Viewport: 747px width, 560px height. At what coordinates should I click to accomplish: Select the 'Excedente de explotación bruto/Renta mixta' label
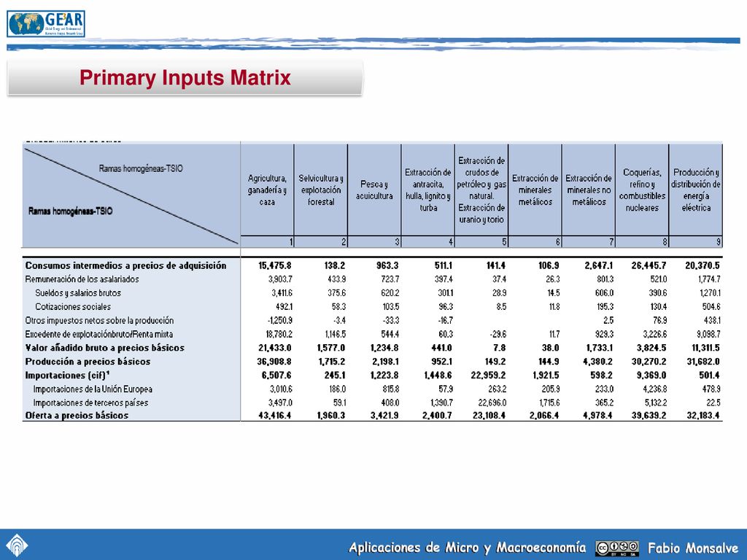(99, 334)
